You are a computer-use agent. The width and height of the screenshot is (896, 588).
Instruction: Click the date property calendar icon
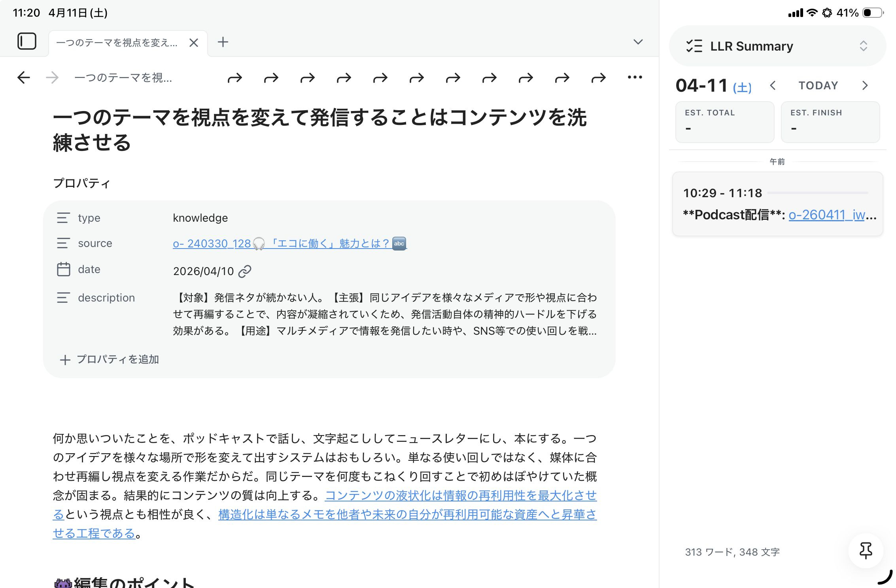pyautogui.click(x=64, y=269)
